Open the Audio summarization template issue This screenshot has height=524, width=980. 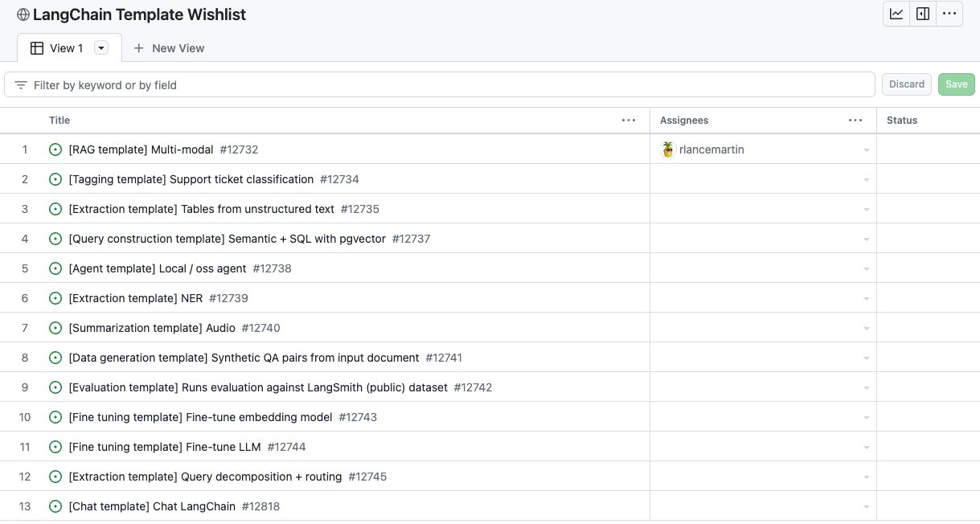174,328
